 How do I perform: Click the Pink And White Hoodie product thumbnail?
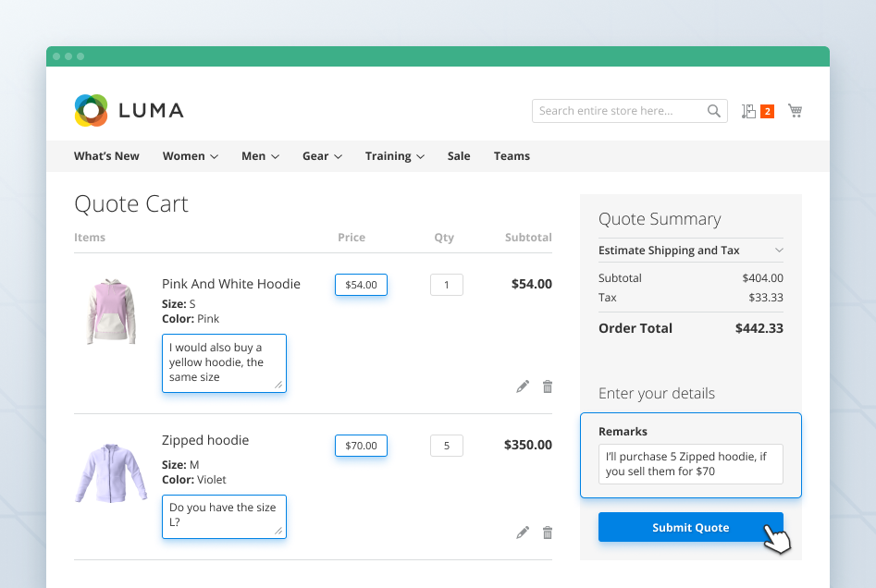point(111,311)
